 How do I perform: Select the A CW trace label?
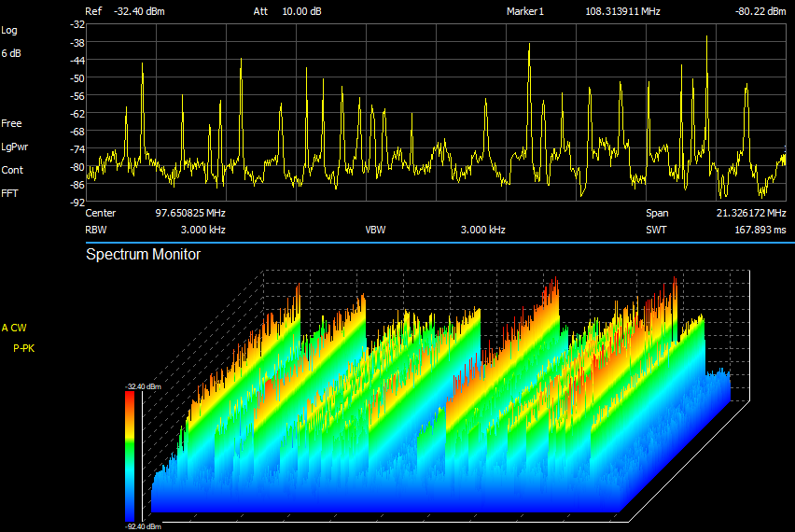tap(14, 328)
